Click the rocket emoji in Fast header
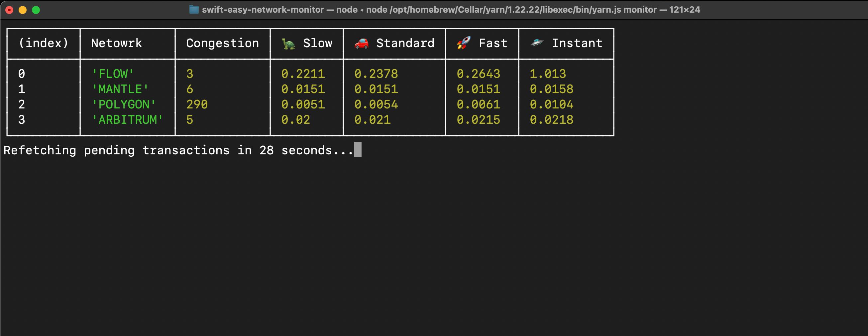Screen dimensions: 868x336 click(x=464, y=43)
